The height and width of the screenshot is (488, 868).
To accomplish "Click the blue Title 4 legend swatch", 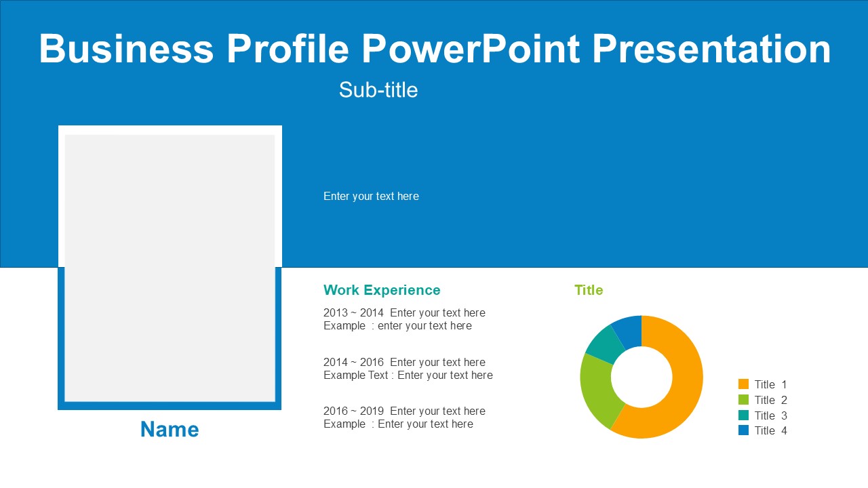I will [743, 430].
